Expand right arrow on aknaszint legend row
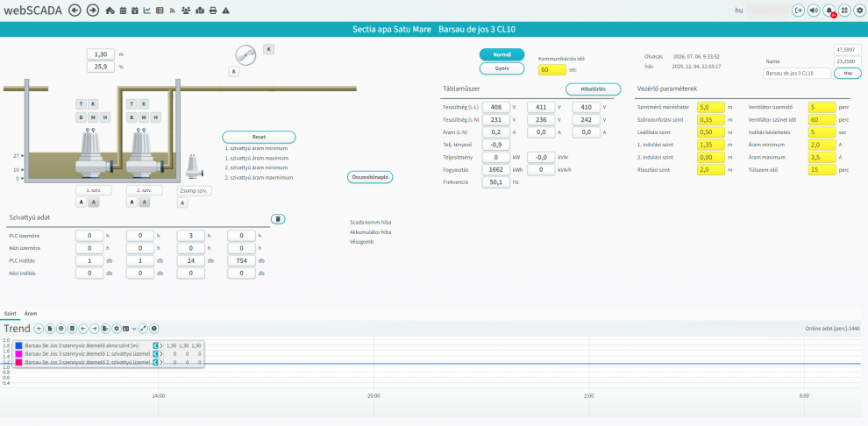This screenshot has width=868, height=426. coord(161,345)
